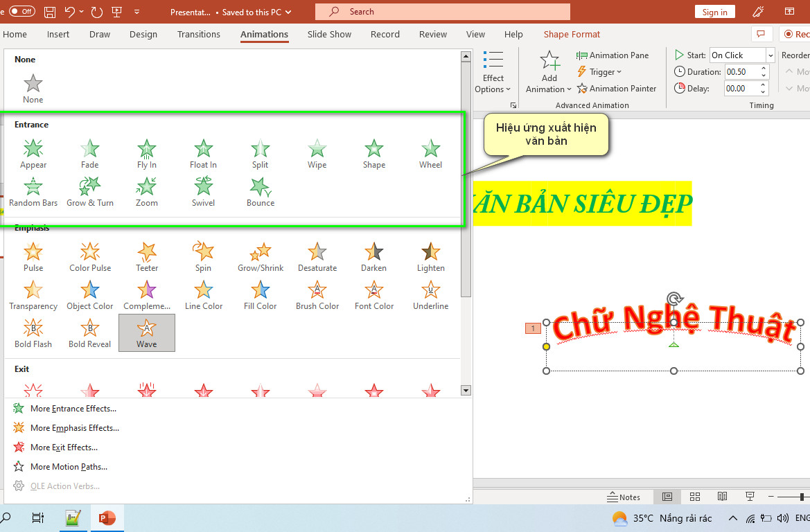Open Task View on the taskbar
810x532 pixels.
tap(37, 517)
